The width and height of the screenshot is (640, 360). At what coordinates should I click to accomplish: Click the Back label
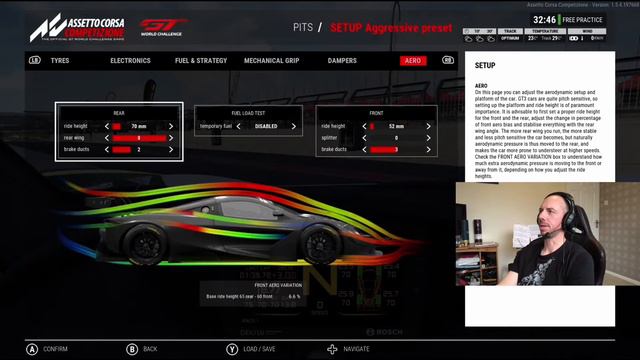pos(150,349)
